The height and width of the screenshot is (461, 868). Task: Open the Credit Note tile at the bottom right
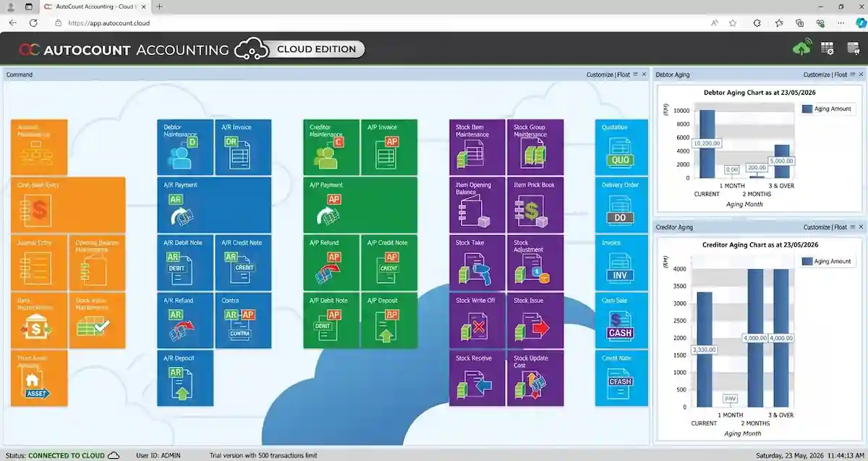[622, 378]
